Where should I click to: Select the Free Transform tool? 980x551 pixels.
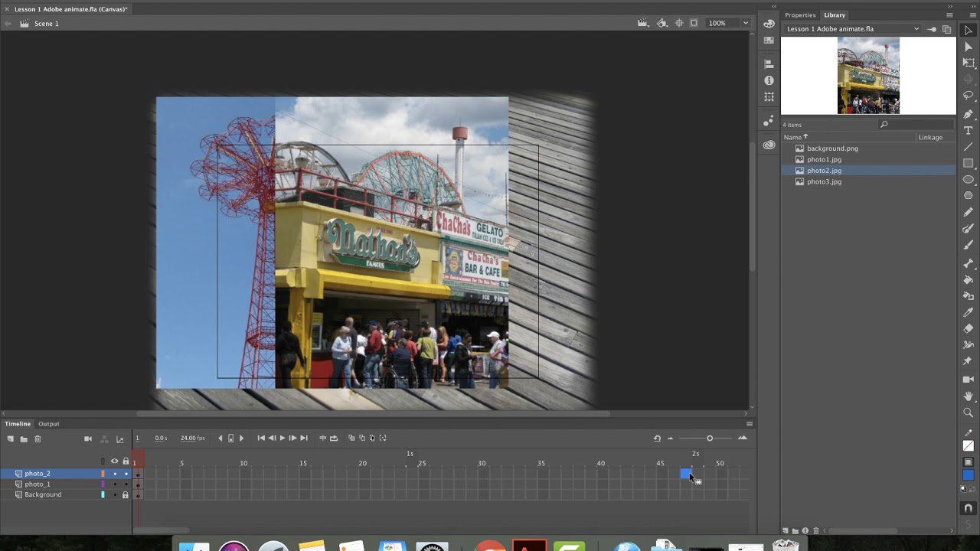coord(969,64)
